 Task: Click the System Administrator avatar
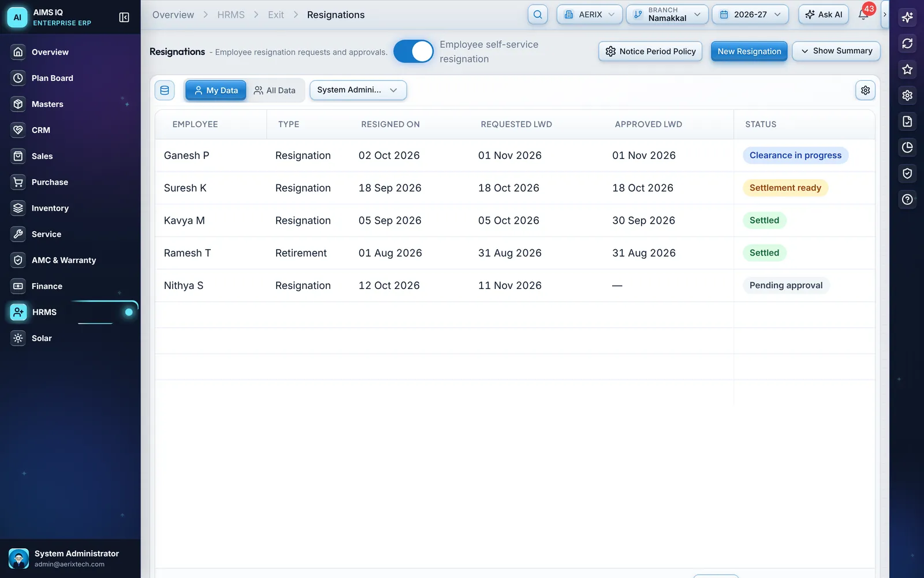[18, 558]
